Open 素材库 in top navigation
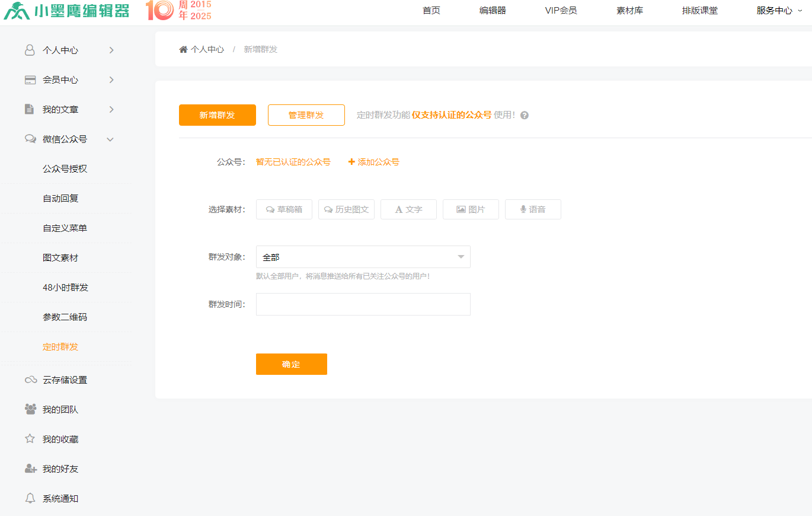812x516 pixels. 629,11
